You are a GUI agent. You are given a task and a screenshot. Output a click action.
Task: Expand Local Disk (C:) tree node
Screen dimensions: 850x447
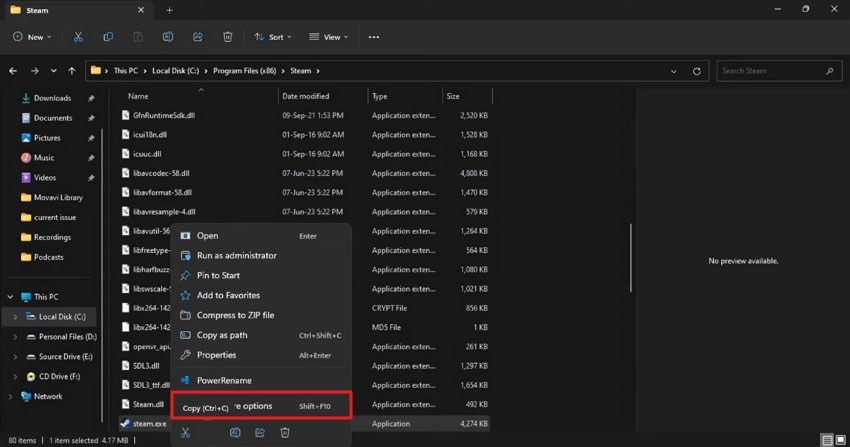tap(15, 317)
